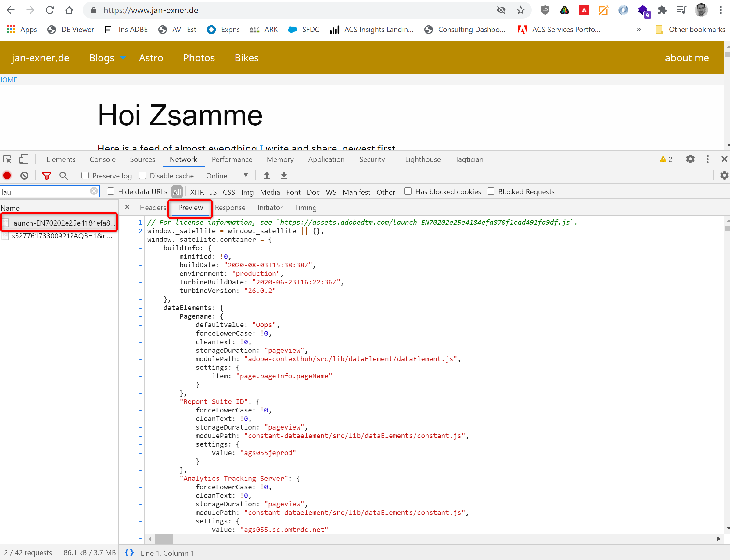Toggle the red filter funnel icon
The image size is (730, 560).
click(x=46, y=176)
